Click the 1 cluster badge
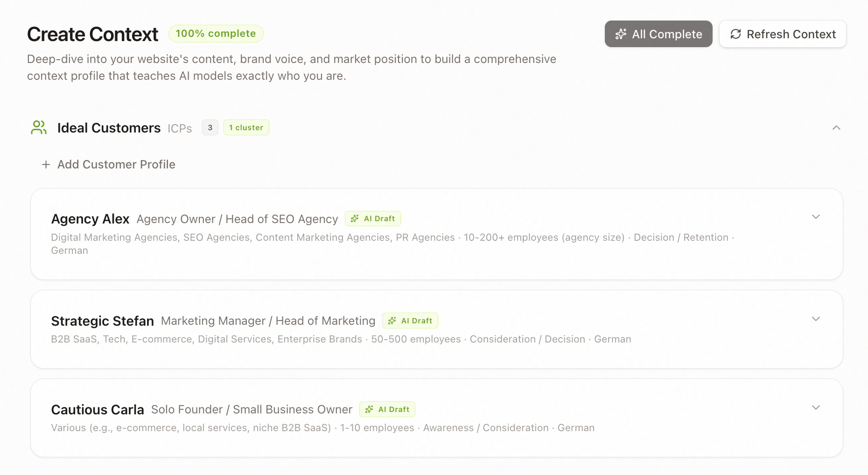This screenshot has height=475, width=868. click(x=246, y=127)
